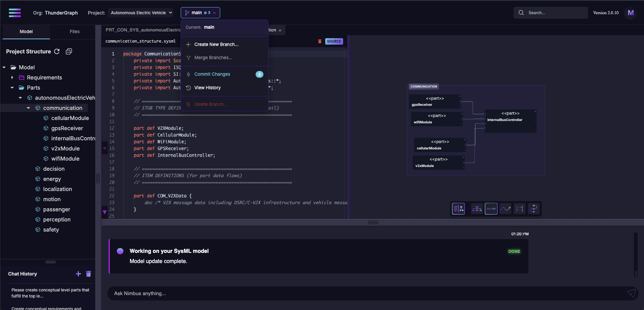The width and height of the screenshot is (644, 310).
Task: Toggle the split code and diagram view
Action: [458, 209]
